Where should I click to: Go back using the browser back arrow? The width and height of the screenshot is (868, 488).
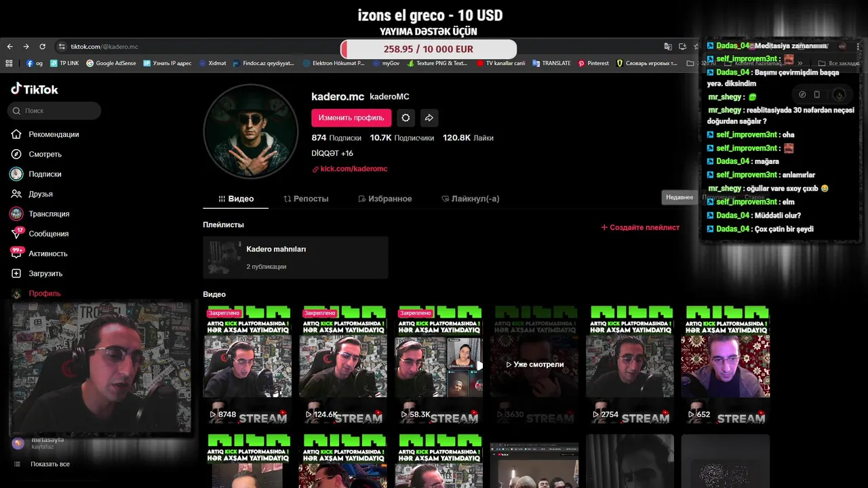(9, 47)
